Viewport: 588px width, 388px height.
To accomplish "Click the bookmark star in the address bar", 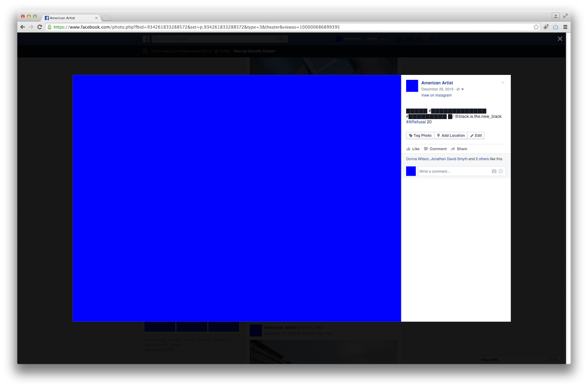I will point(536,27).
